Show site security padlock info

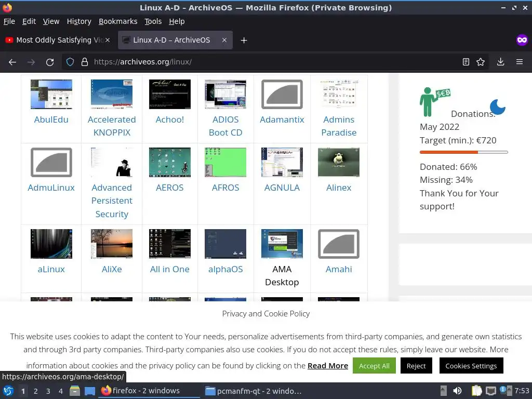click(x=85, y=62)
